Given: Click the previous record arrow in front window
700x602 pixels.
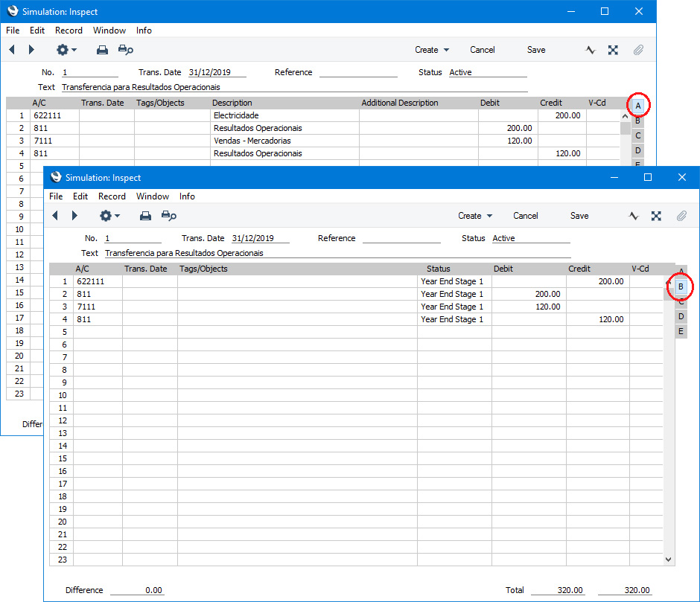Looking at the screenshot, I should [54, 216].
